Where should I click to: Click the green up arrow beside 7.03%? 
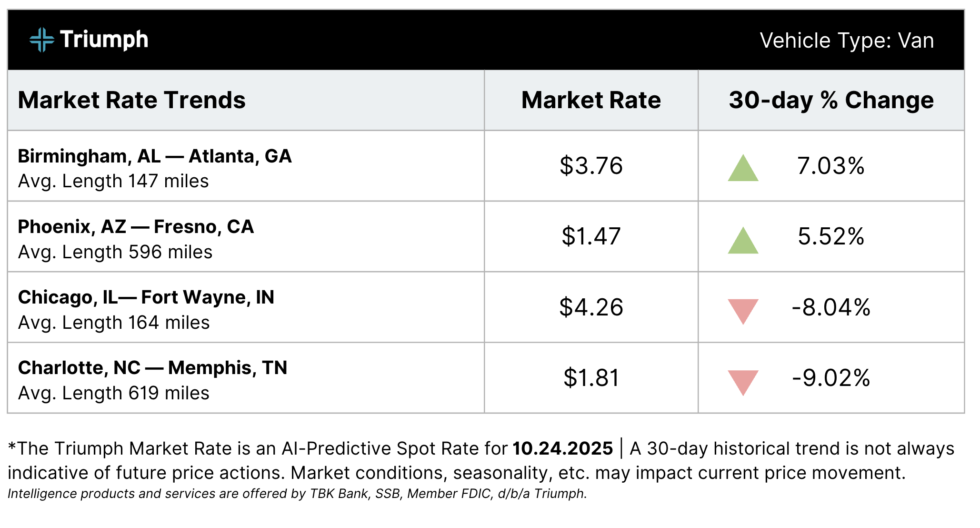[x=742, y=169]
